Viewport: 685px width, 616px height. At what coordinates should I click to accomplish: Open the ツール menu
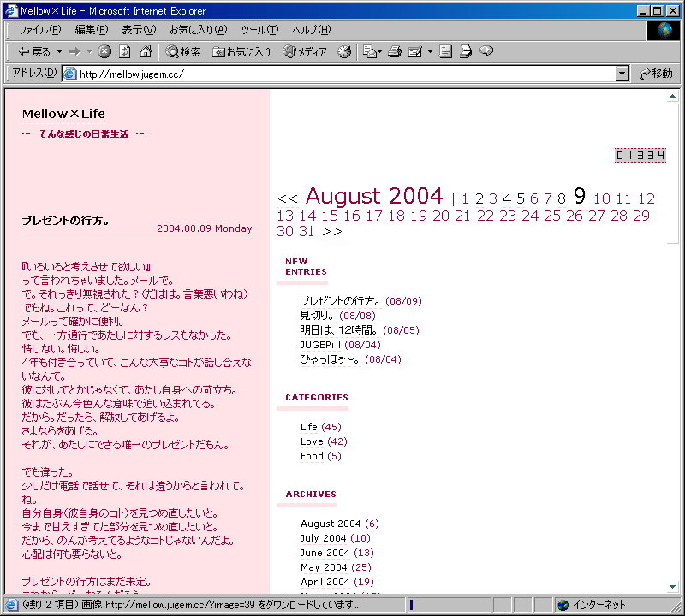point(259,30)
